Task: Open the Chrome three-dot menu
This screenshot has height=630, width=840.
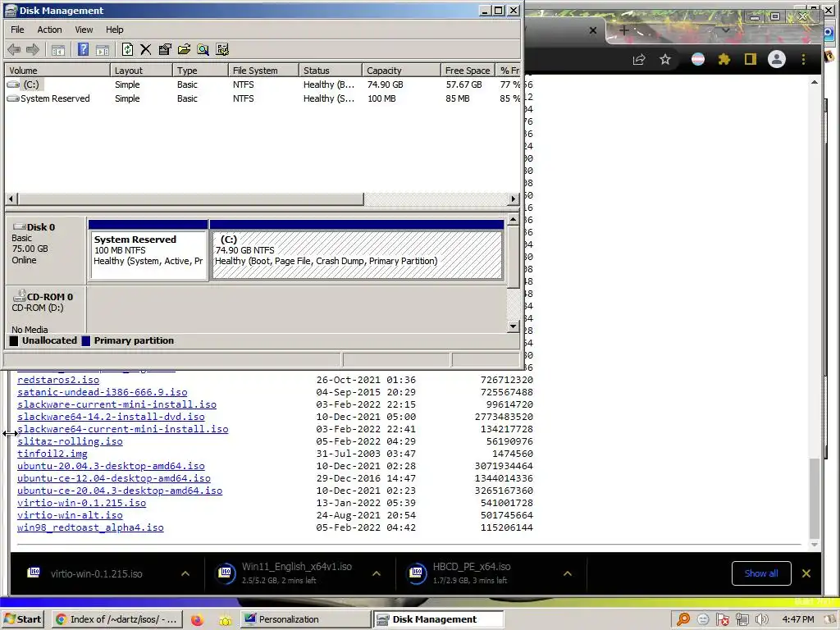Action: 803,59
